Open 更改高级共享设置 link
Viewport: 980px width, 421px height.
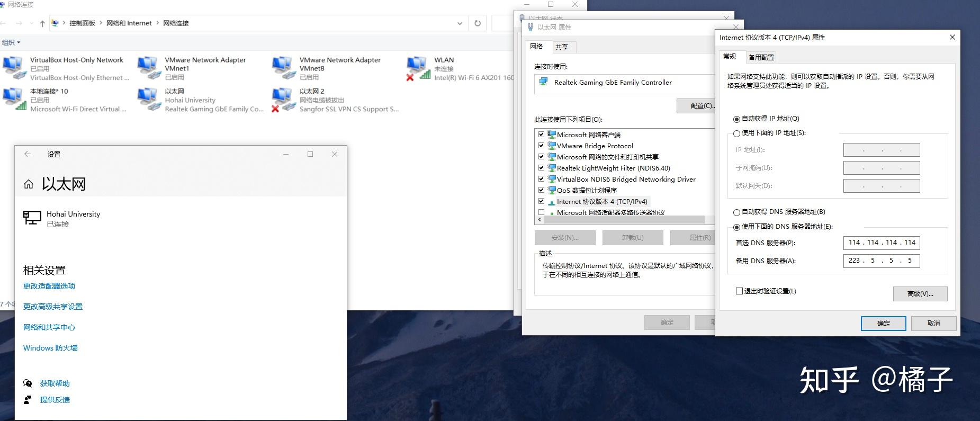tap(53, 307)
